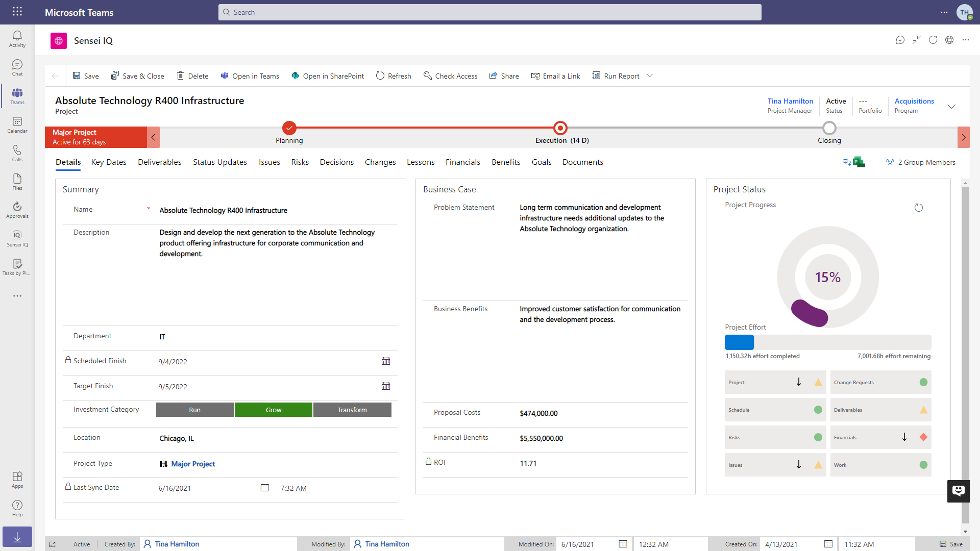Open the Help icon

(17, 508)
